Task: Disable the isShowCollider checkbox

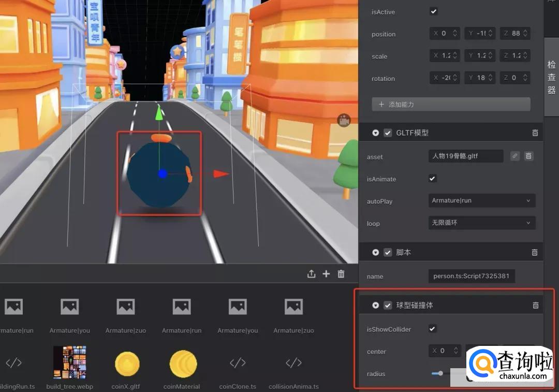Action: pos(433,329)
